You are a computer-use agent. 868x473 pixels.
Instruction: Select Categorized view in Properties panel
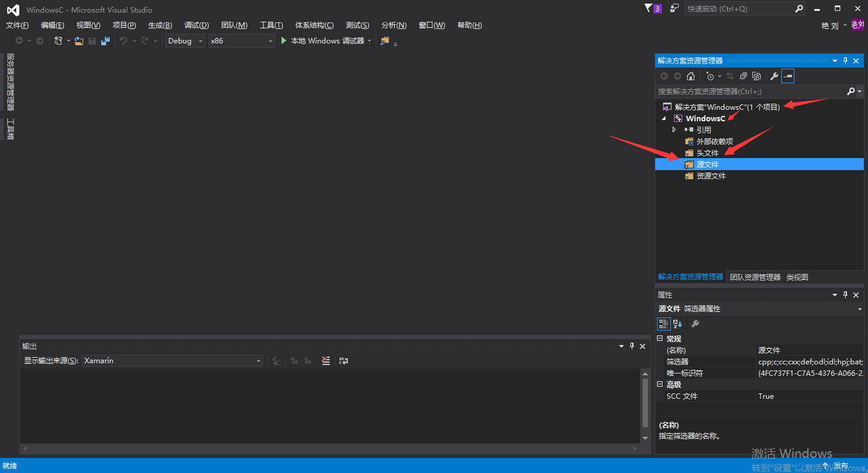point(663,324)
